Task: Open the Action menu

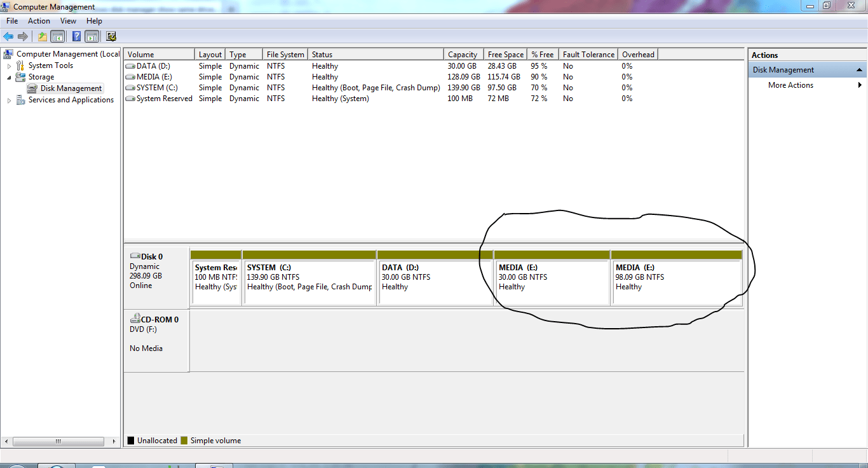Action: point(39,20)
